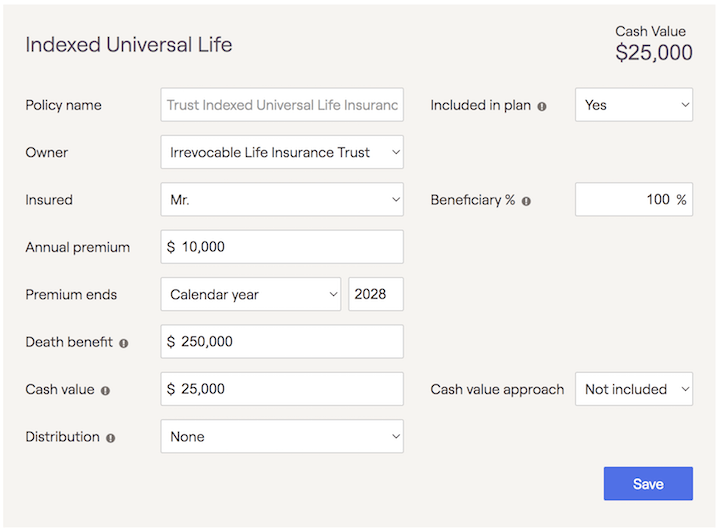The image size is (720, 531).
Task: Click info icon beside Beneficiary %
Action: pos(526,201)
